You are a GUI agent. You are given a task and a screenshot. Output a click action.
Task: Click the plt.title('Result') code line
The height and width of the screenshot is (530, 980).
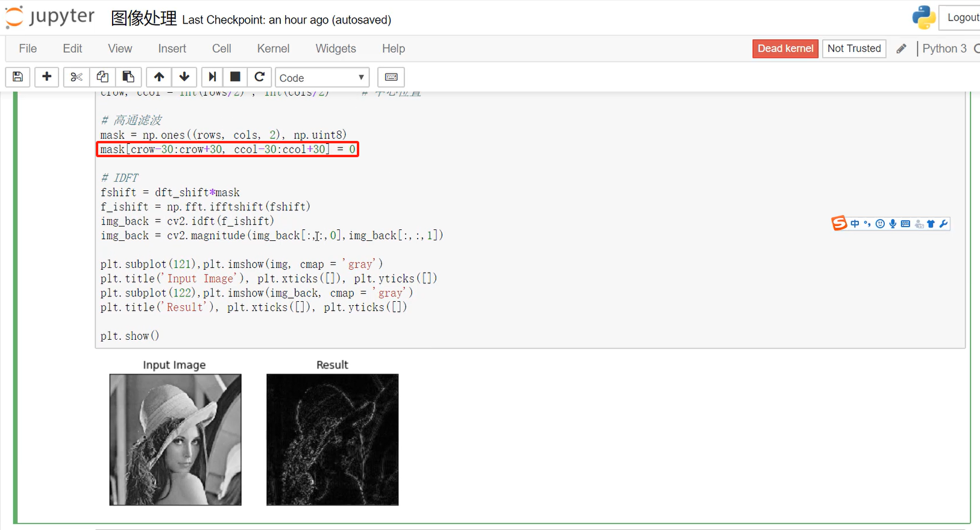[x=254, y=308]
